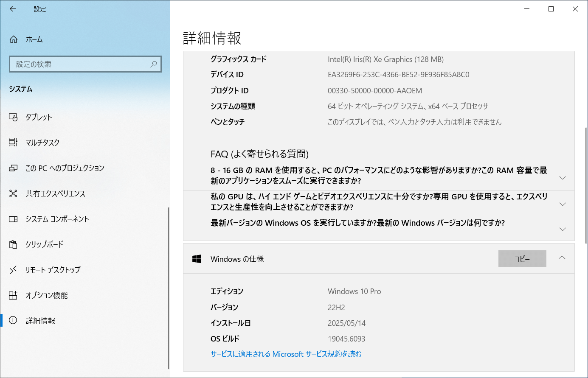Click the OS ビルド value 19045.6093
The height and width of the screenshot is (378, 588).
coord(346,339)
